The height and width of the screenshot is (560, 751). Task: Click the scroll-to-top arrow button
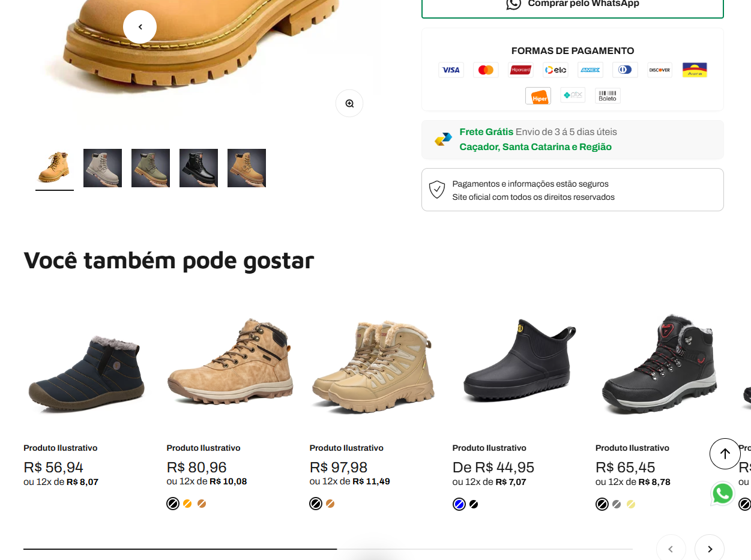coord(725,454)
